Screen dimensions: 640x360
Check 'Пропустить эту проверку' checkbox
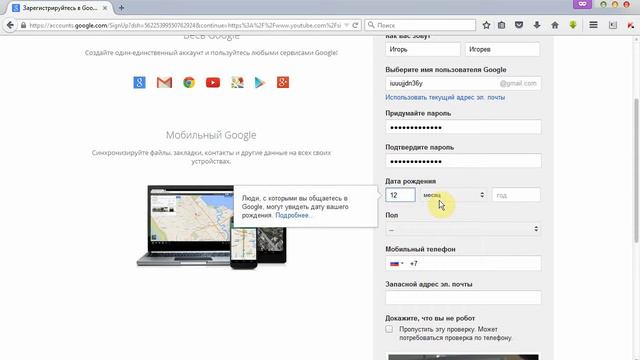389,329
